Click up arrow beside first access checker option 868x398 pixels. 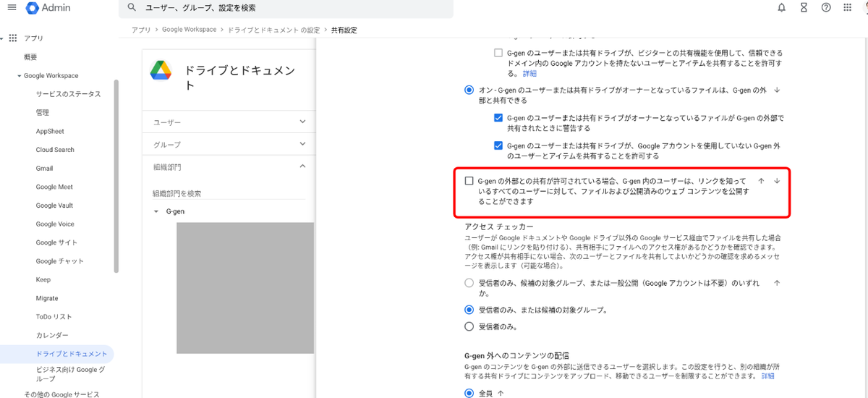click(777, 284)
